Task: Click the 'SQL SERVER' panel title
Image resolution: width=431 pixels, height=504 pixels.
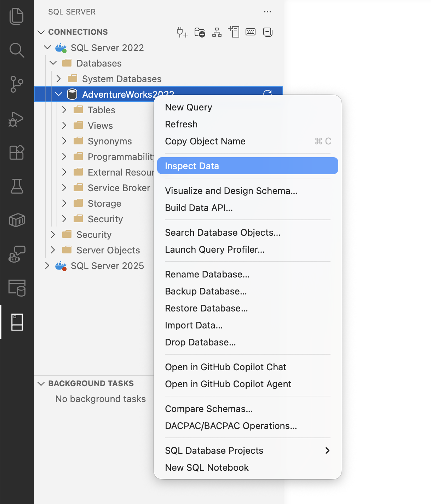Action: point(72,12)
